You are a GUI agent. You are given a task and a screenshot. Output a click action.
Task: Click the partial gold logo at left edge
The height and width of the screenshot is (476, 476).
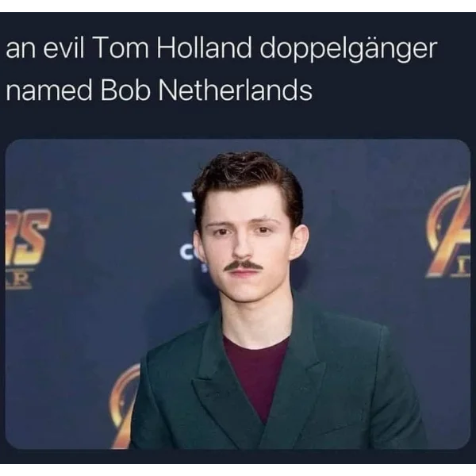point(27,237)
